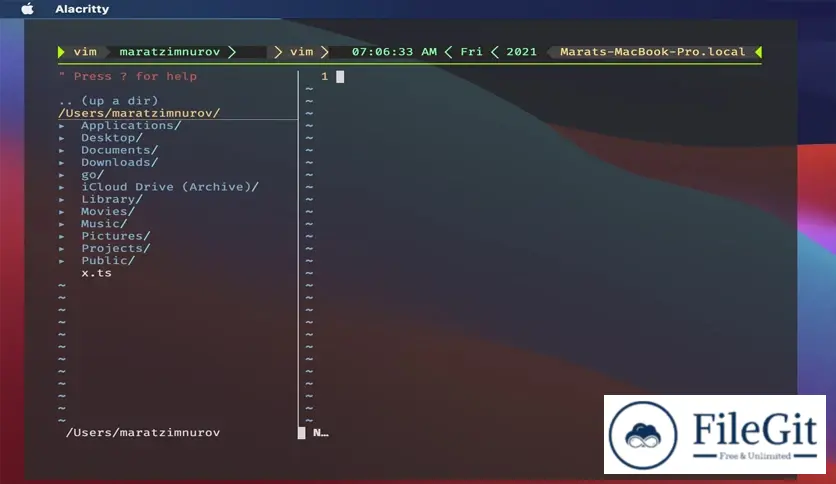This screenshot has width=836, height=484.
Task: Expand the iCloud Drive (Archive)/ arrow
Action: 62,187
